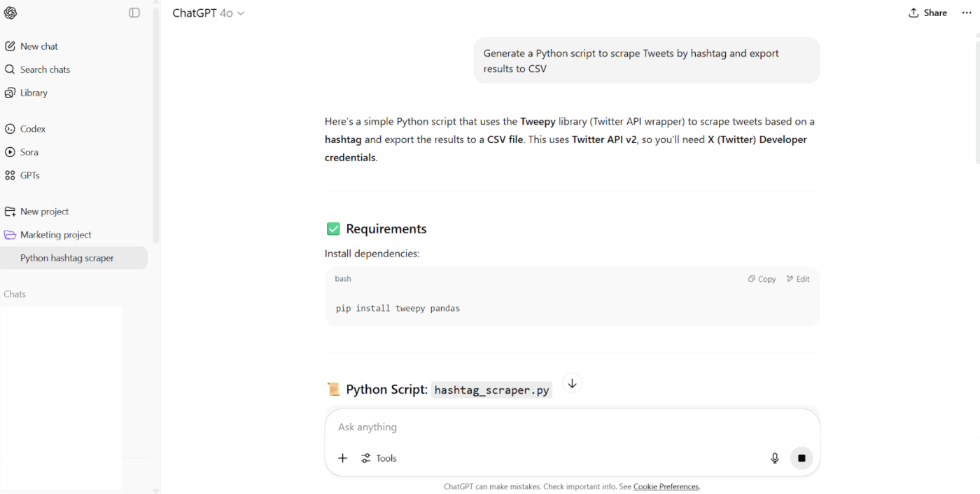Open the Library section

(x=34, y=92)
